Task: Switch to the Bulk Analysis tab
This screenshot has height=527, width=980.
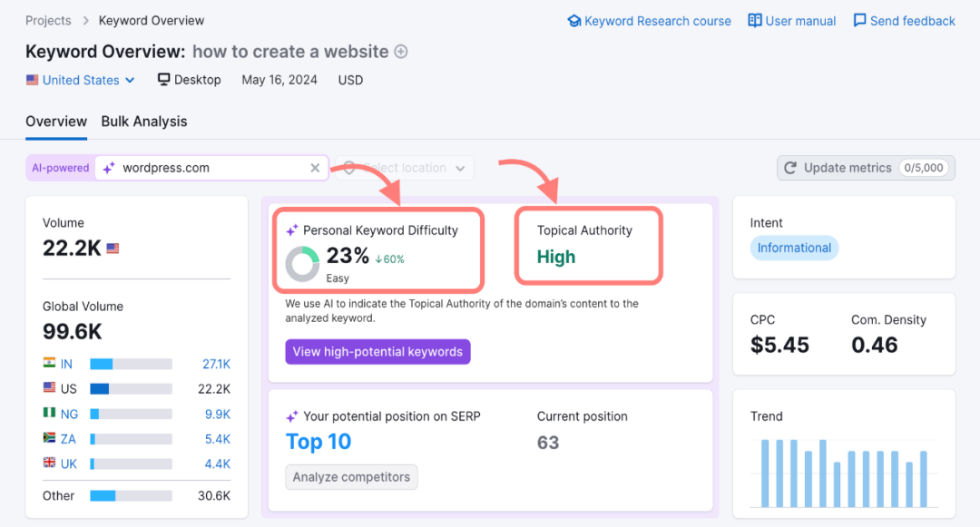Action: pos(144,122)
